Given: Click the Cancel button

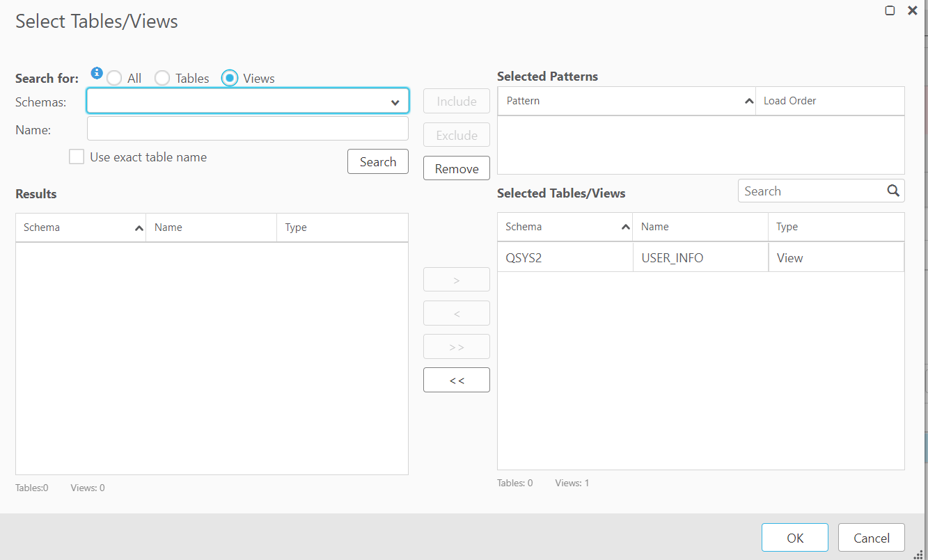Looking at the screenshot, I should pyautogui.click(x=871, y=538).
